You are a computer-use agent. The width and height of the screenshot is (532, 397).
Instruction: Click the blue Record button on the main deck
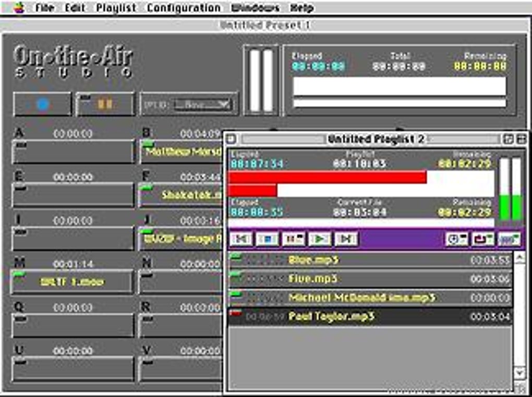click(43, 103)
